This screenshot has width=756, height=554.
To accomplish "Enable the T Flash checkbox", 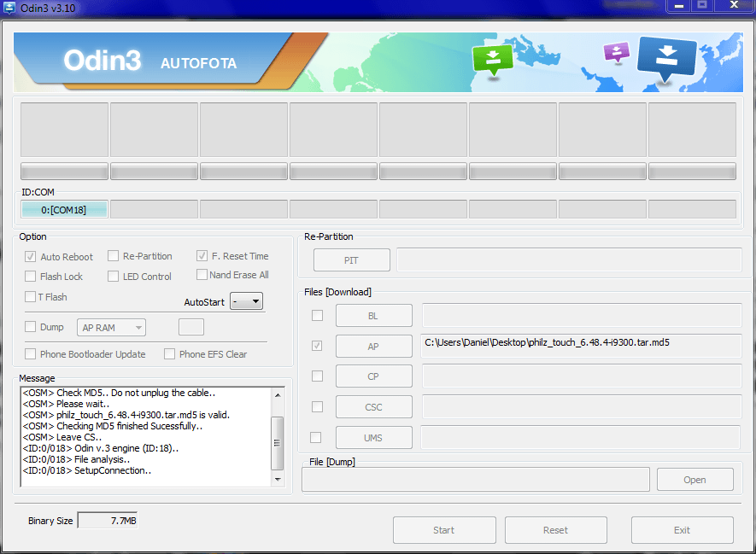I will (x=31, y=297).
